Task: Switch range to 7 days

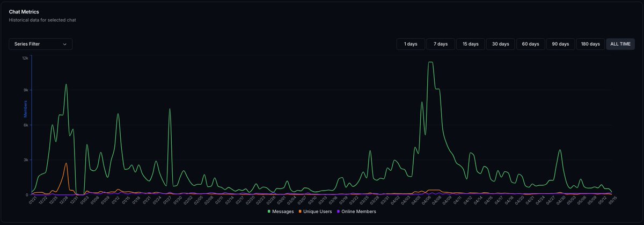Action: tap(441, 44)
